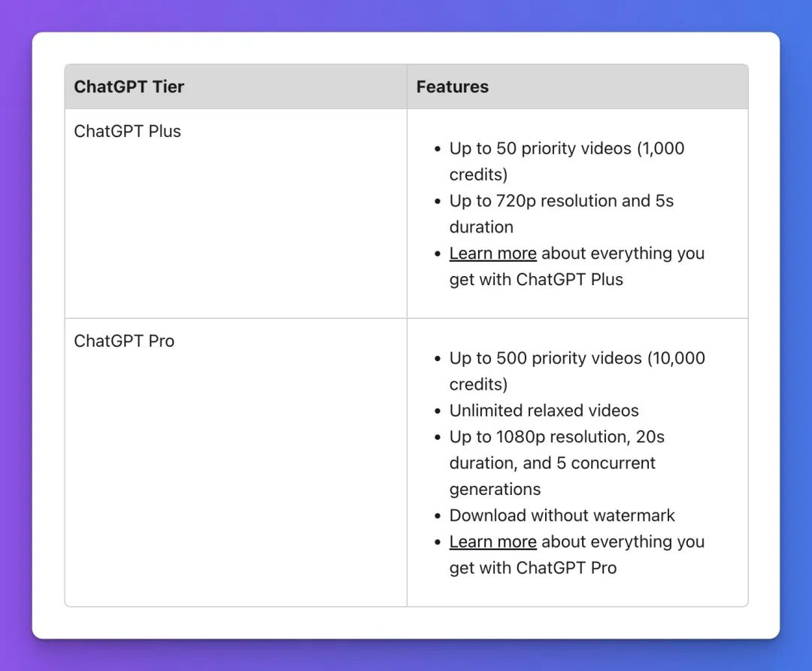Click the "ChatGPT Tier" column header
This screenshot has height=671, width=812.
point(129,87)
